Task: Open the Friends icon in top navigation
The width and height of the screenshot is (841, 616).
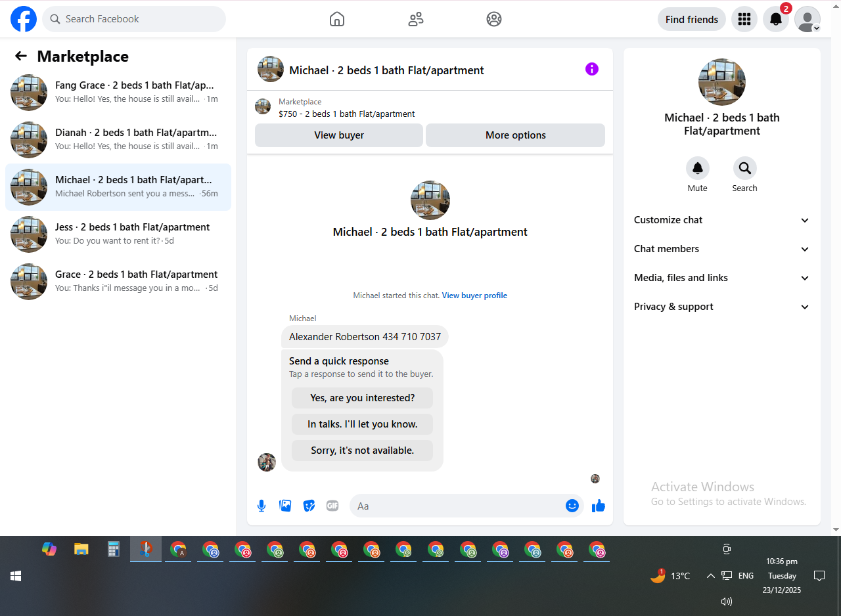Action: (415, 19)
